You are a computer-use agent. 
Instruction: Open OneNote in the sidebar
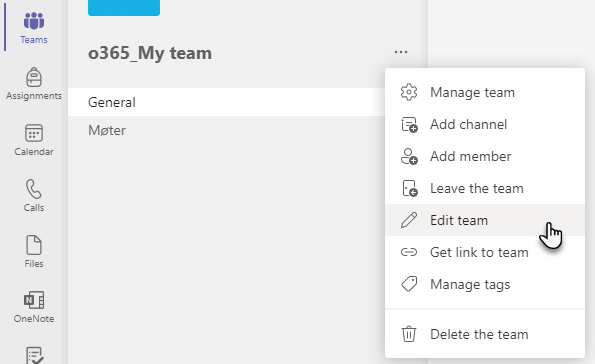pyautogui.click(x=34, y=307)
